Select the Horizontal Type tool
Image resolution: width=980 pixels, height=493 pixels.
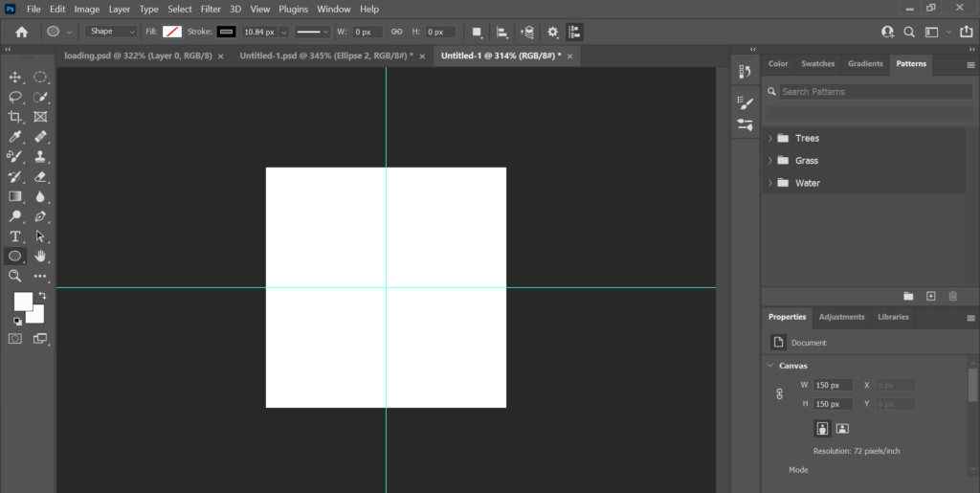(x=15, y=236)
